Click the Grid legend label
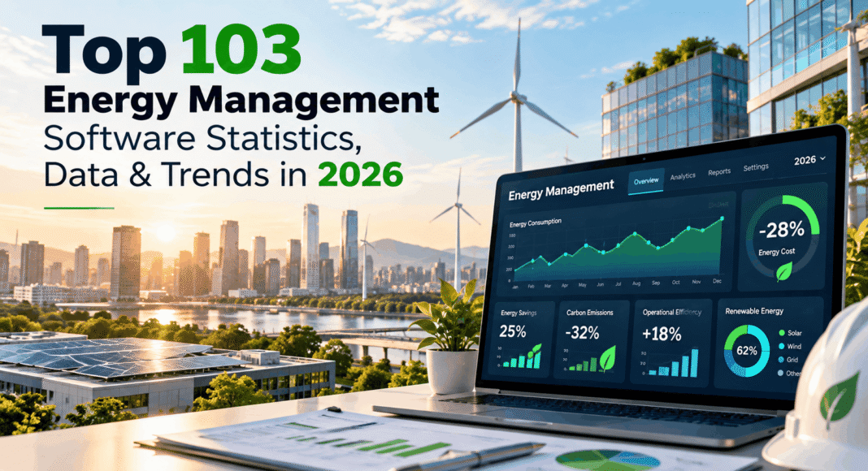868x471 pixels. (x=792, y=360)
